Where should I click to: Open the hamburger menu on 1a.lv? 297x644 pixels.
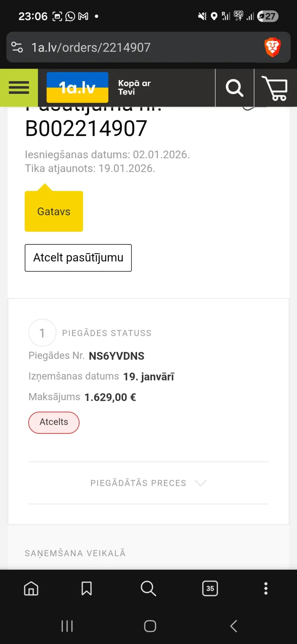(x=19, y=88)
